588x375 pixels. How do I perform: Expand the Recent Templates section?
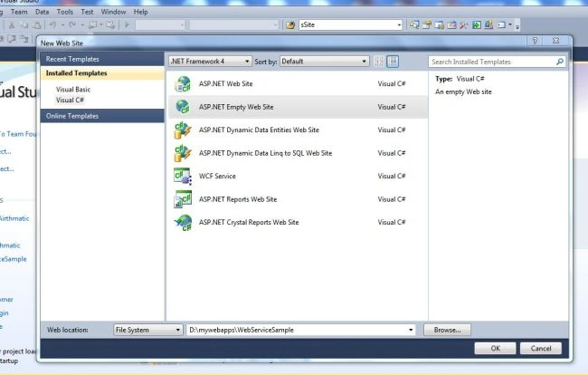(102, 59)
